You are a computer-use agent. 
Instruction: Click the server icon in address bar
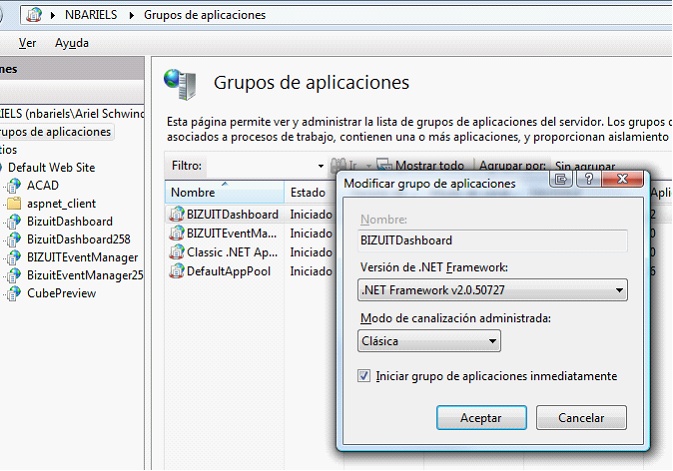coord(34,15)
